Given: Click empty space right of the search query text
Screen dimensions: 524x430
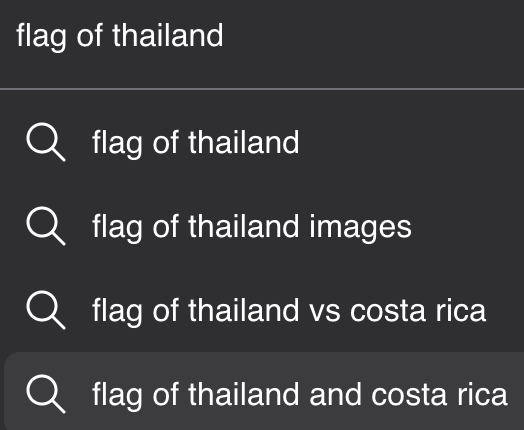Looking at the screenshot, I should click(368, 35).
